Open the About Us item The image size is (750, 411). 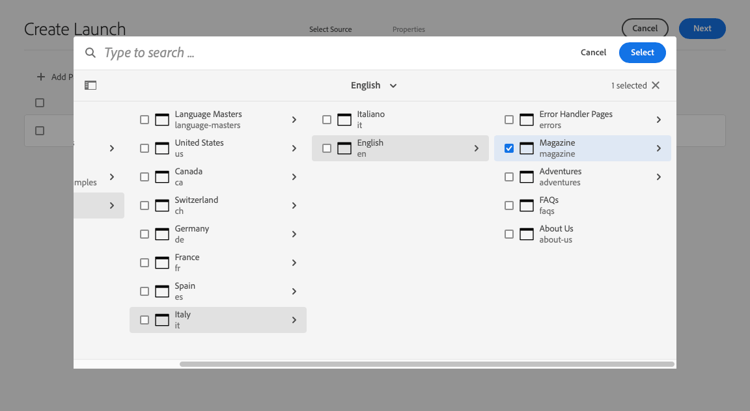pos(556,234)
